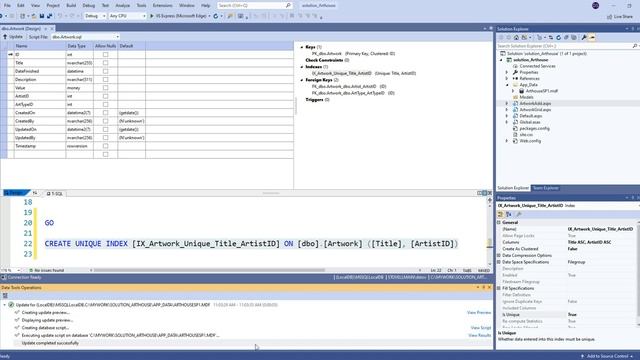
Task: Toggle Allow Nulls for the ArtTypeID column
Action: point(105,104)
